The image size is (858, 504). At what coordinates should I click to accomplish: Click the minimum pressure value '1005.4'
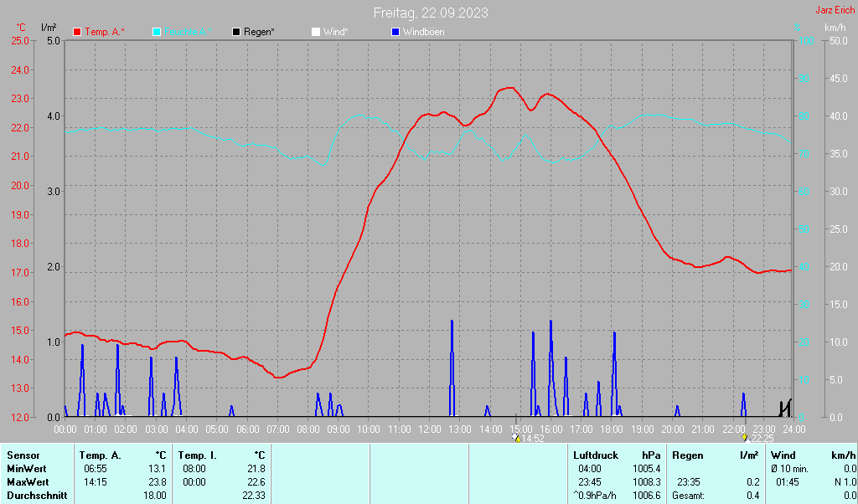[x=647, y=469]
